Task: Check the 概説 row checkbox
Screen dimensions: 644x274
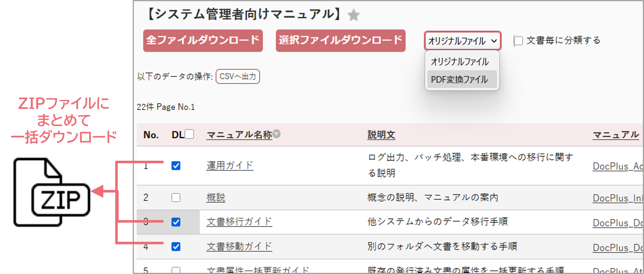Action: (x=176, y=198)
